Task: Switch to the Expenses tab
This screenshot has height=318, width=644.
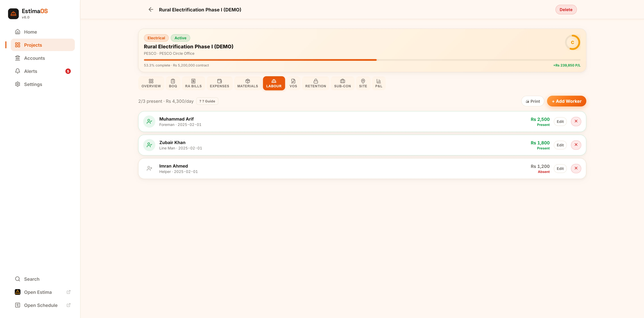Action: point(219,83)
